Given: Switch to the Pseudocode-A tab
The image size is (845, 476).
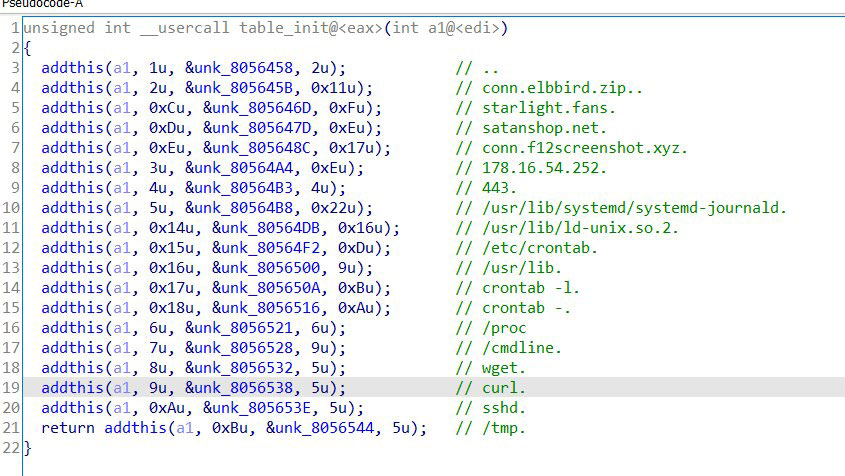Looking at the screenshot, I should pos(42,4).
